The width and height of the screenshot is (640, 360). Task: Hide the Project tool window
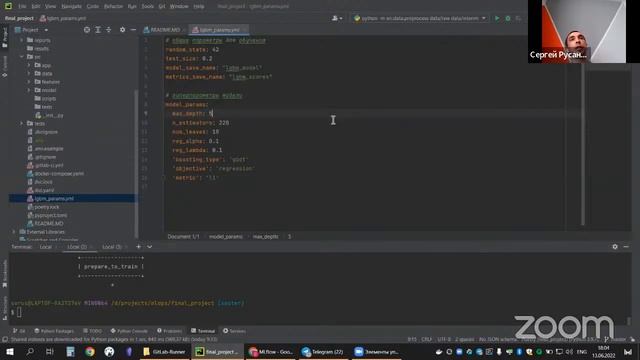133,30
